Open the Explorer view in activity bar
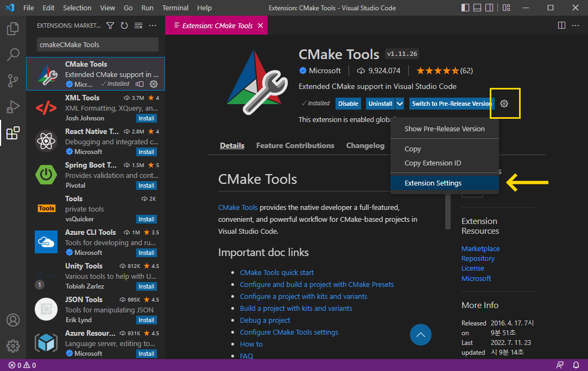 tap(12, 29)
